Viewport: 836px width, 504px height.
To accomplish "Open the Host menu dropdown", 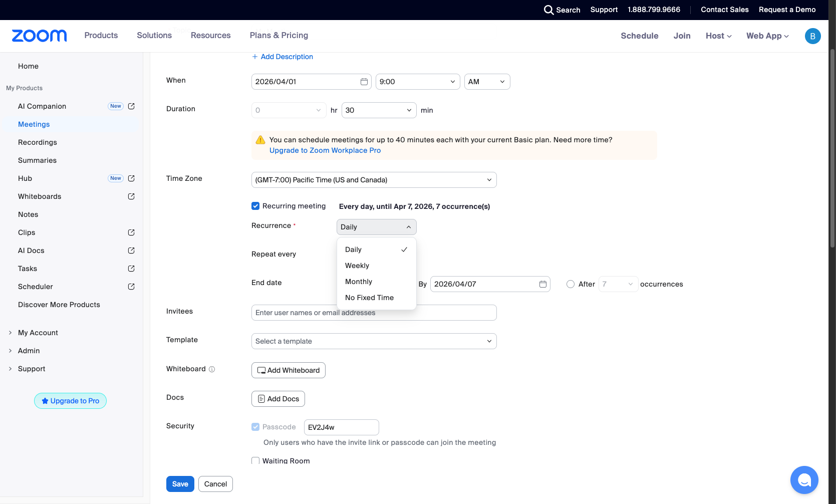I will click(x=719, y=36).
